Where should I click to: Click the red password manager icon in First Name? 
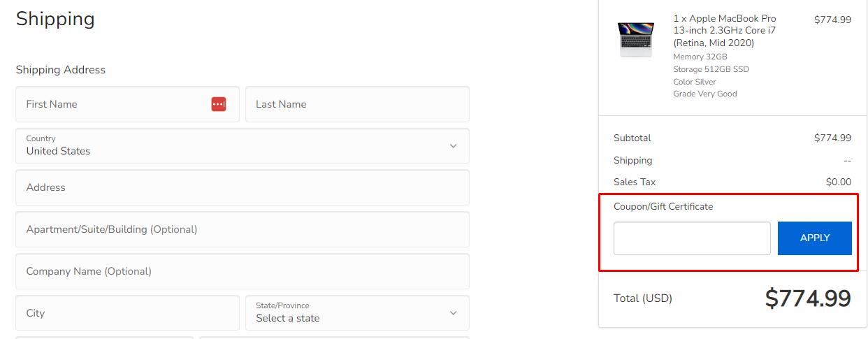click(219, 104)
